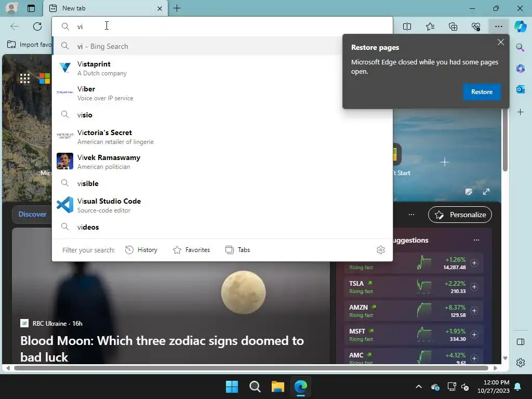Choose the visible search suggestion
The image size is (532, 399).
222,183
